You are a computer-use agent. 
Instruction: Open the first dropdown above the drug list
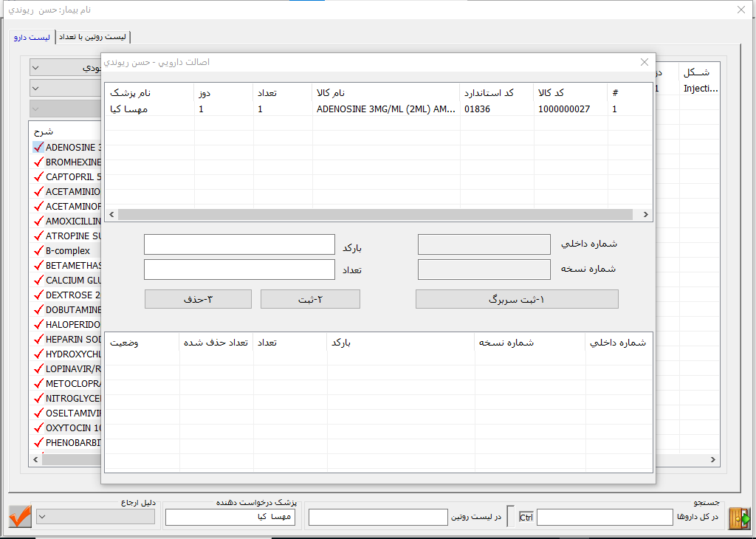[x=65, y=68]
